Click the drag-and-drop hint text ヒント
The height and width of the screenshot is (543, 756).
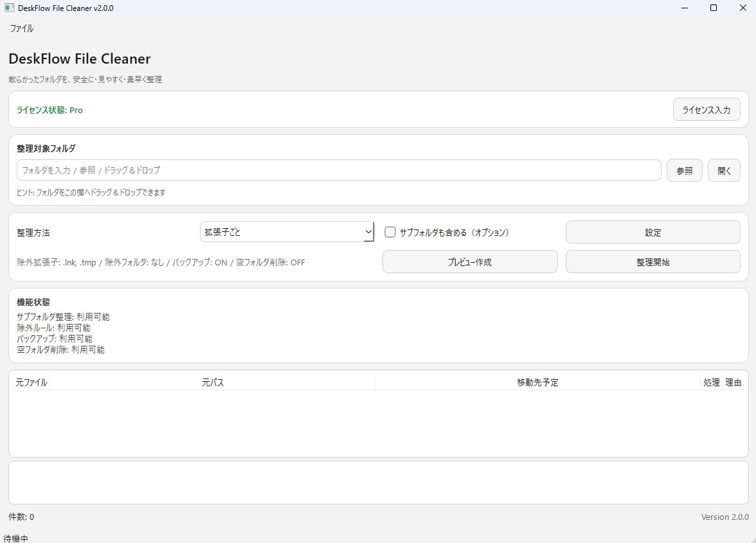(x=91, y=192)
